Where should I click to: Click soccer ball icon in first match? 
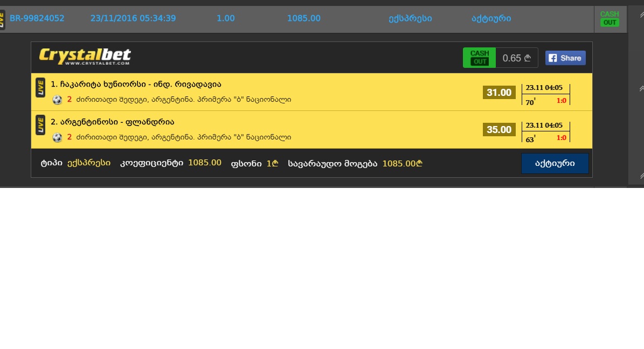click(57, 100)
